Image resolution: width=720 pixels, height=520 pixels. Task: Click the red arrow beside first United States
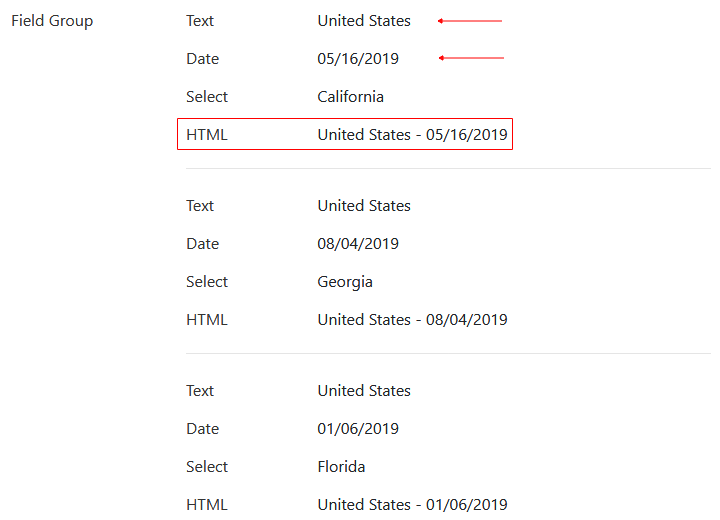coord(470,21)
